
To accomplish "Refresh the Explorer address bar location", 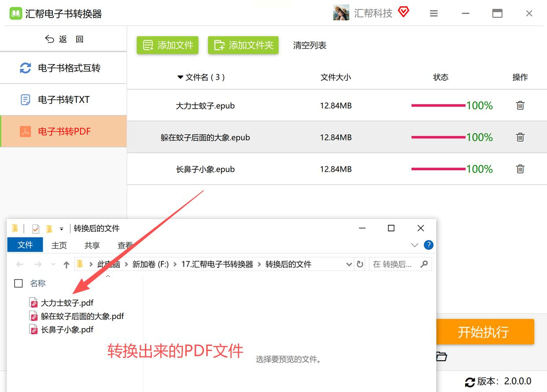I will coord(360,264).
